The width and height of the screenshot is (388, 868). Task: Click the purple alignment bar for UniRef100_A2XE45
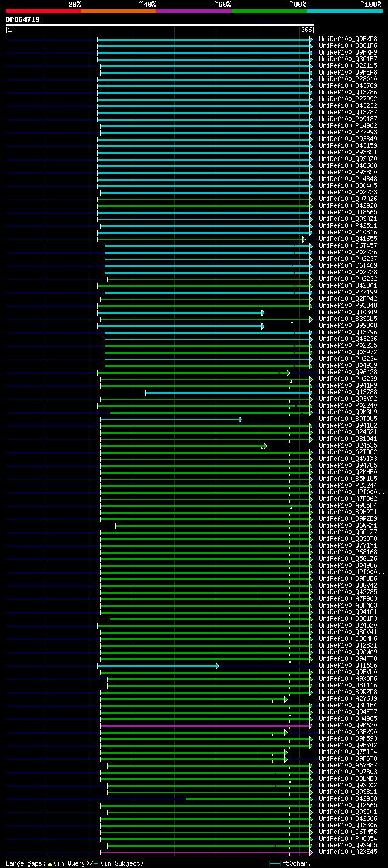click(x=206, y=852)
